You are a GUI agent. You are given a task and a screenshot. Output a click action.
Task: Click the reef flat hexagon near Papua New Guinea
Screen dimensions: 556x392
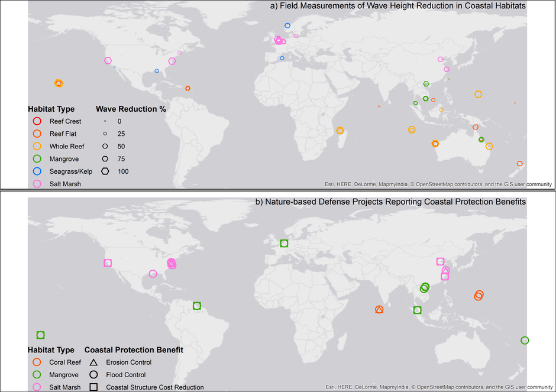click(476, 127)
